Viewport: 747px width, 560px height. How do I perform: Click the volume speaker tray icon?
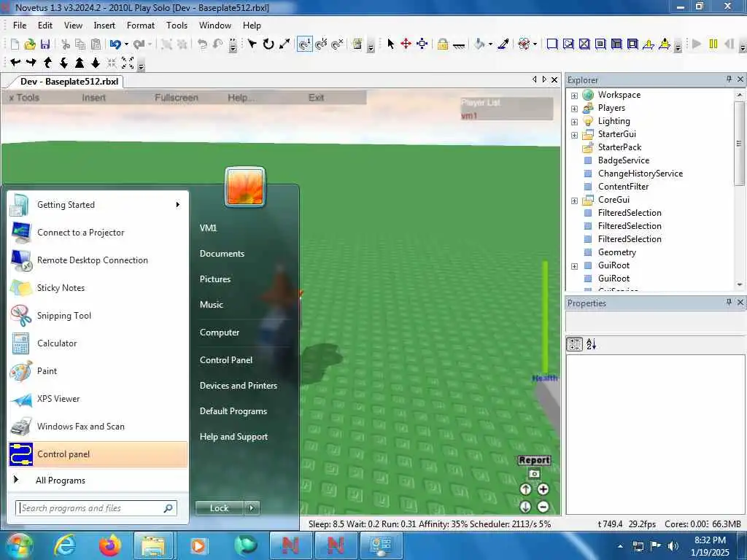tap(673, 546)
